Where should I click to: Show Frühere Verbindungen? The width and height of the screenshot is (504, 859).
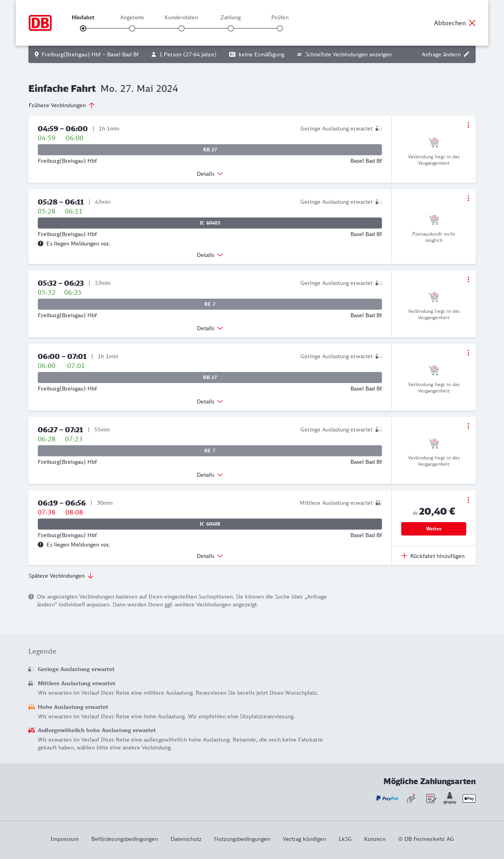coord(61,105)
